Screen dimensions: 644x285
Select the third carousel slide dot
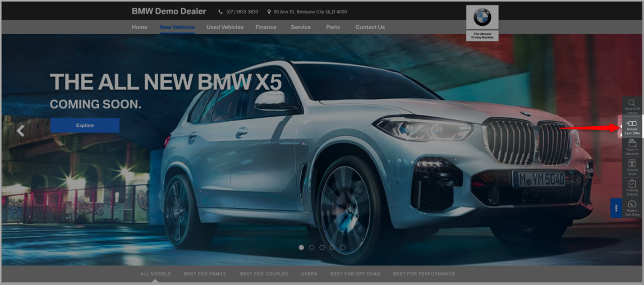click(322, 248)
